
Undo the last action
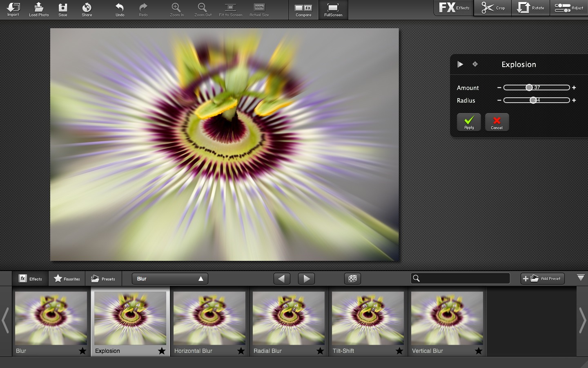[x=120, y=9]
